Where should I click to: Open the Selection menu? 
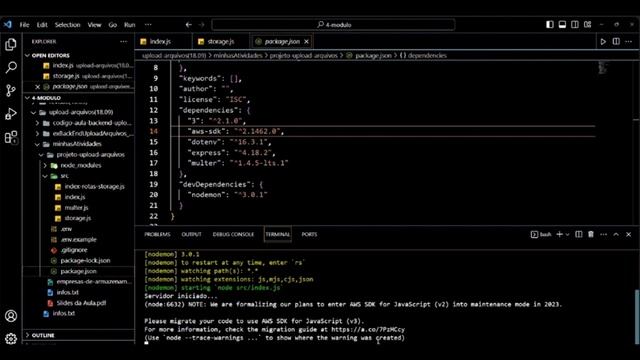coord(68,25)
